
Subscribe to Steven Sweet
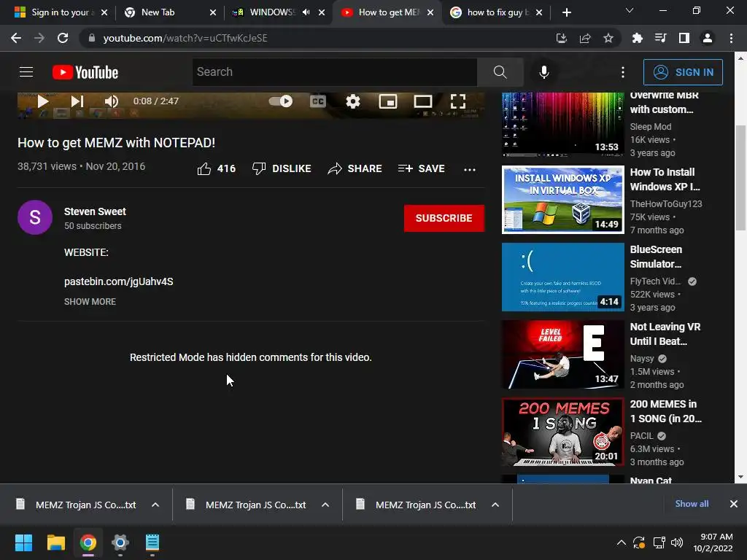click(444, 218)
